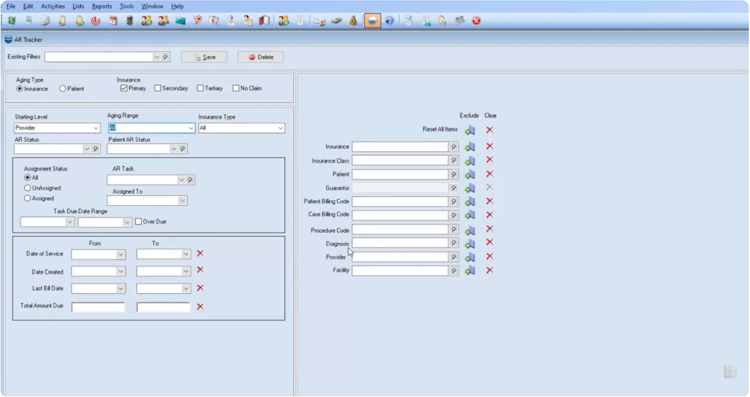This screenshot has width=750, height=397.
Task: Click Total Amount Due To field
Action: coord(163,307)
